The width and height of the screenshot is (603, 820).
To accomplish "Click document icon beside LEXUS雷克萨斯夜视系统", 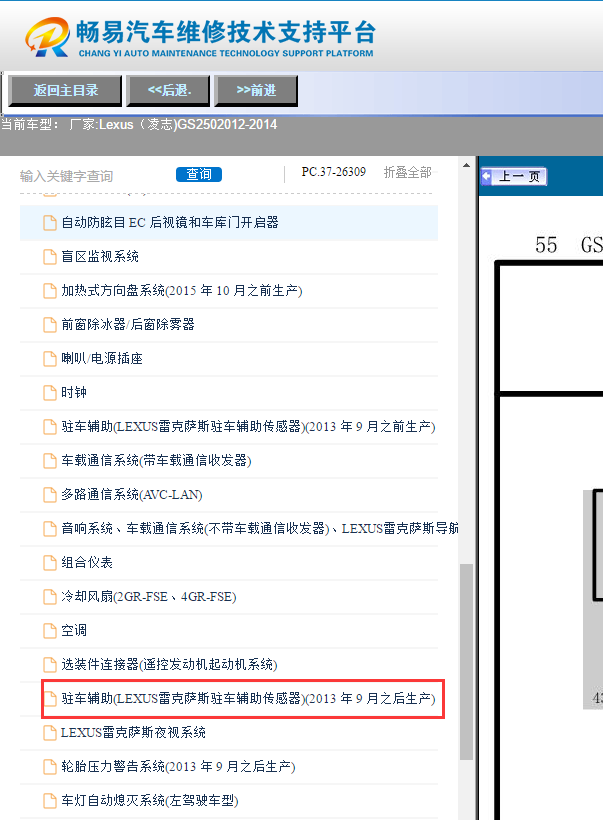I will [50, 733].
